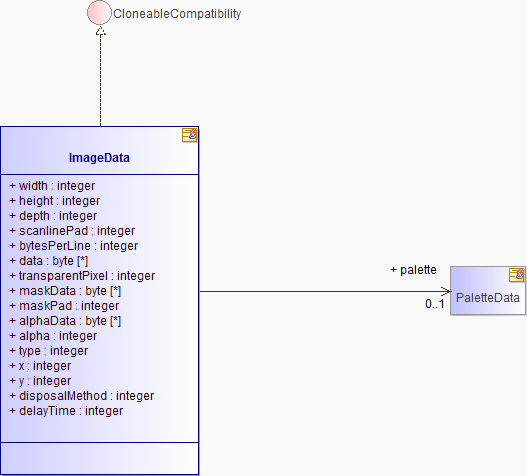Select the data : byte [*] attribute

pyautogui.click(x=49, y=261)
